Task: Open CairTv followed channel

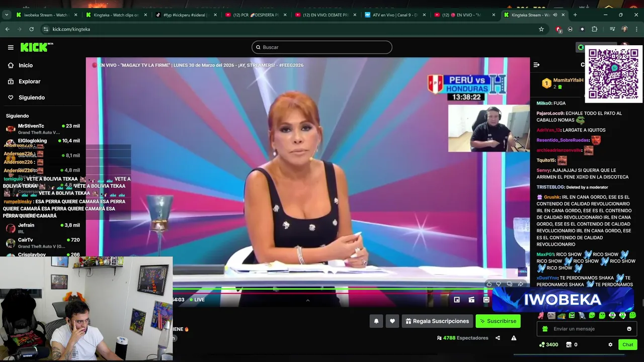Action: point(43,243)
